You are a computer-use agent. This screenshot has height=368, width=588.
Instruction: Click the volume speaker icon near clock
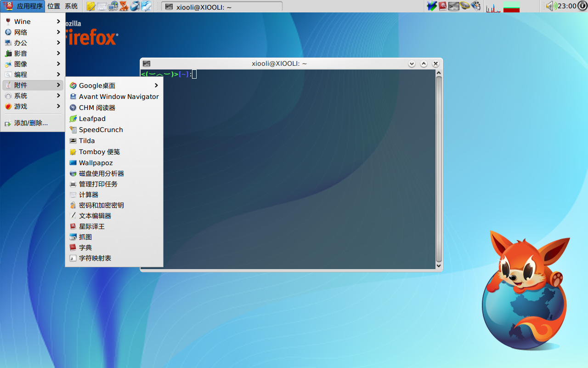pos(551,6)
